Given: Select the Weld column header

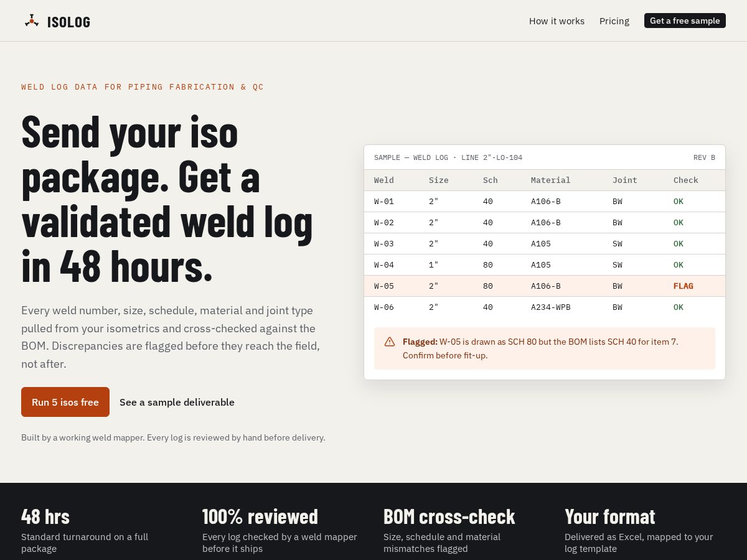Looking at the screenshot, I should click(x=384, y=180).
